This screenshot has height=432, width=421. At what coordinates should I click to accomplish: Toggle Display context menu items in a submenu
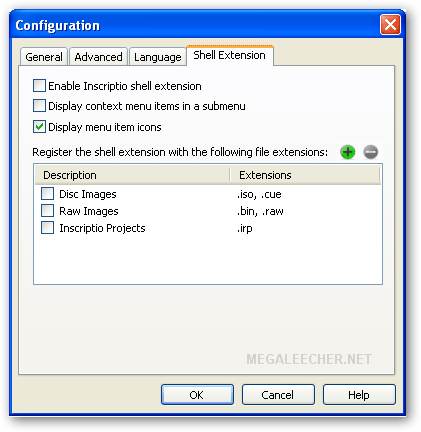[x=39, y=106]
